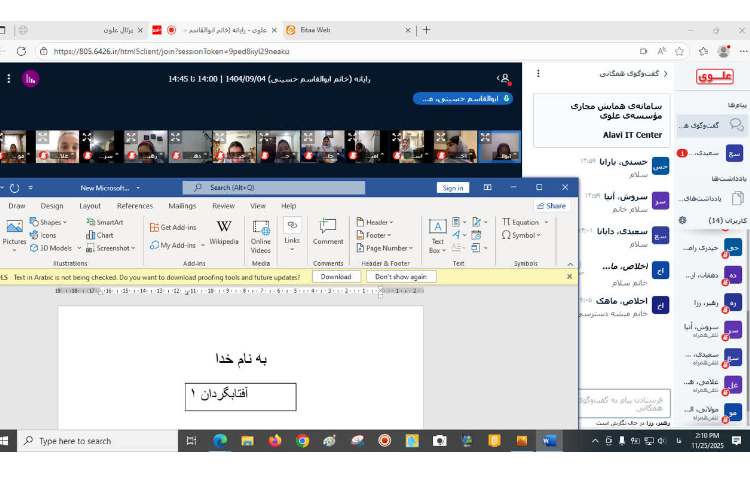The width and height of the screenshot is (750, 480).
Task: Select the highlighted rightmost webcam thumbnail
Action: [x=499, y=147]
